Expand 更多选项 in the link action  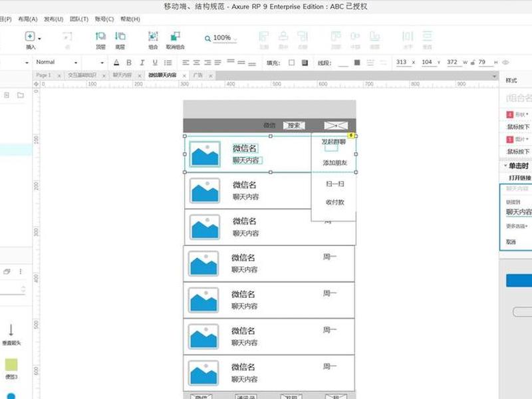(x=517, y=226)
